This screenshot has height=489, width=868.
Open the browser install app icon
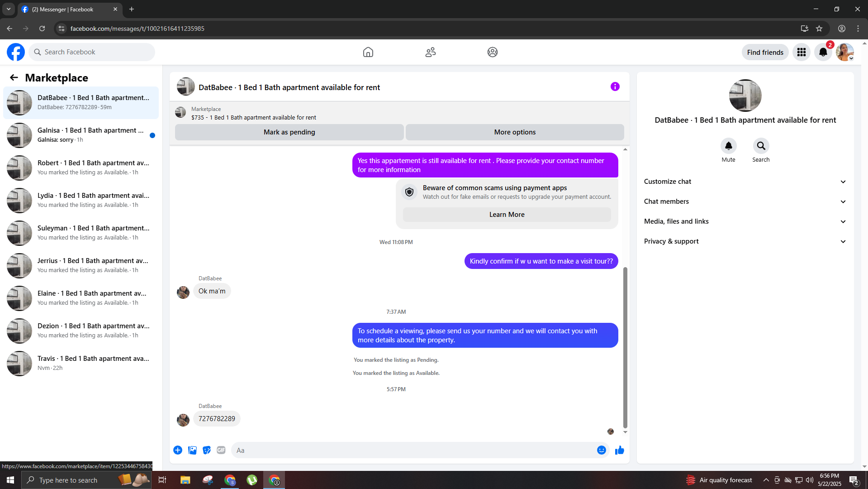point(805,29)
